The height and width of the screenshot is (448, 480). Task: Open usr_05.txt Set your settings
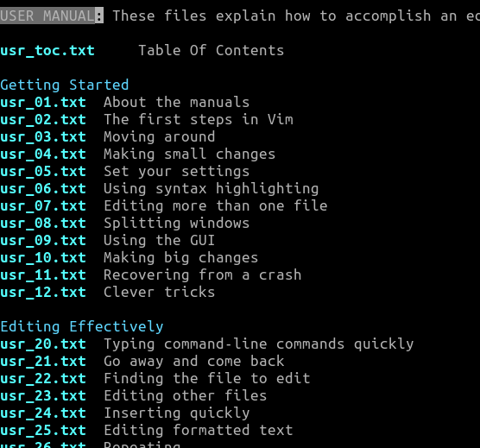point(43,172)
